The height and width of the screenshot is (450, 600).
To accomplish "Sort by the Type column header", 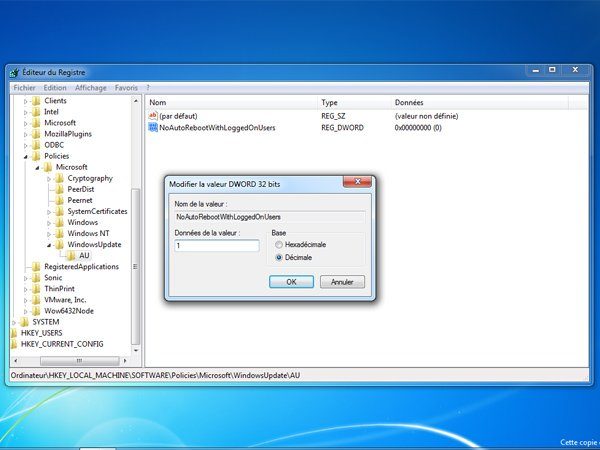I will (x=354, y=103).
